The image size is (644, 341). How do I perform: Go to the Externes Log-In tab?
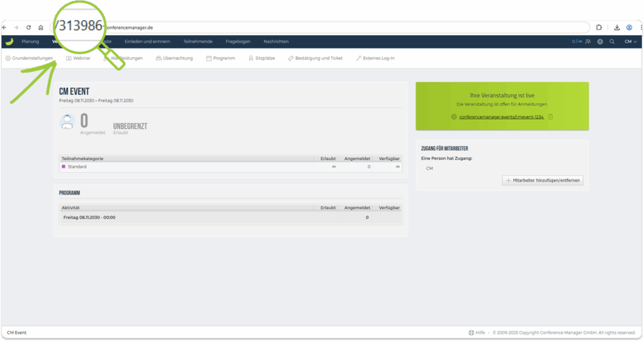[x=375, y=58]
